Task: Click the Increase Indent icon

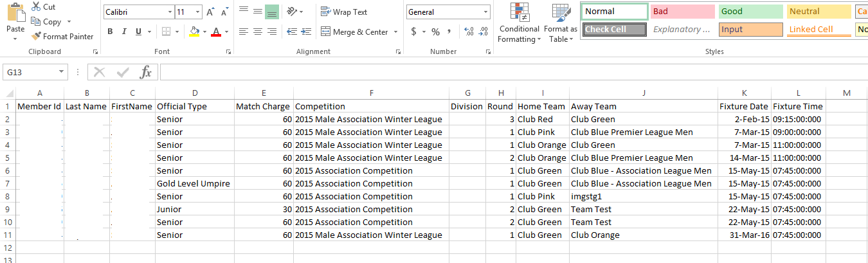Action: pyautogui.click(x=305, y=32)
